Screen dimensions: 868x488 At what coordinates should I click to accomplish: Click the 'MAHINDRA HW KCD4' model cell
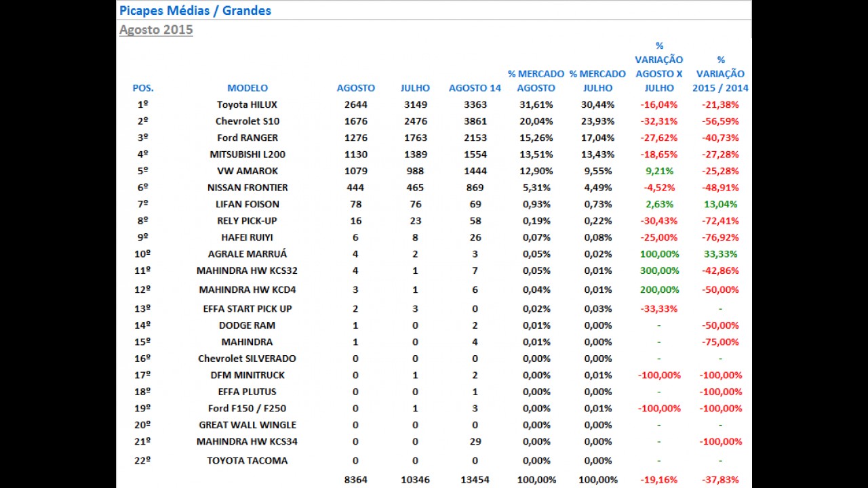click(x=248, y=289)
